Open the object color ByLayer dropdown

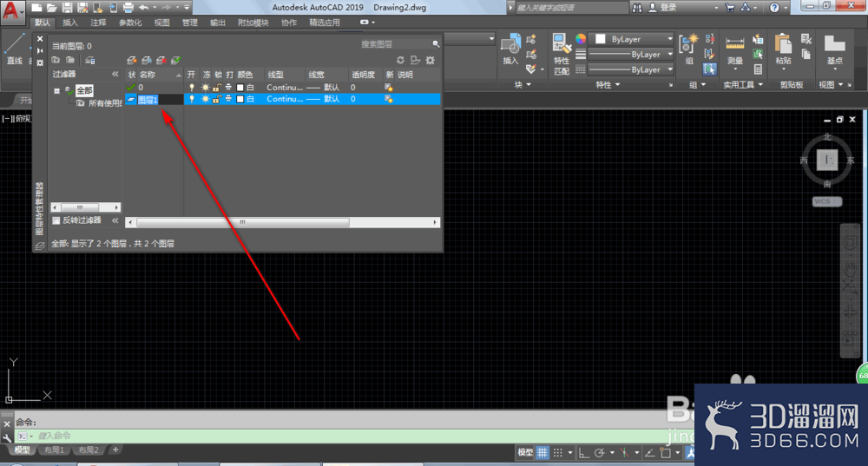pyautogui.click(x=633, y=39)
